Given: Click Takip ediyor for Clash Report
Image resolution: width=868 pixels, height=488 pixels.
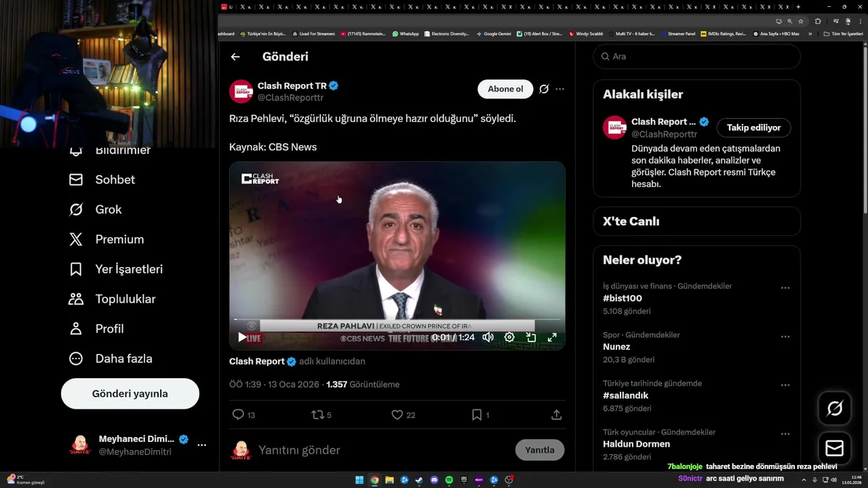Looking at the screenshot, I should click(x=754, y=127).
